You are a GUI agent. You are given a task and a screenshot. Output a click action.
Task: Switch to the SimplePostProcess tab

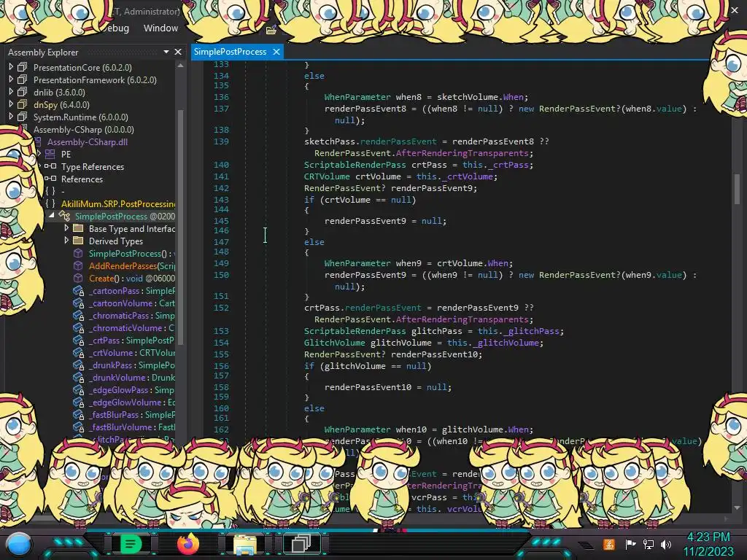click(x=230, y=52)
